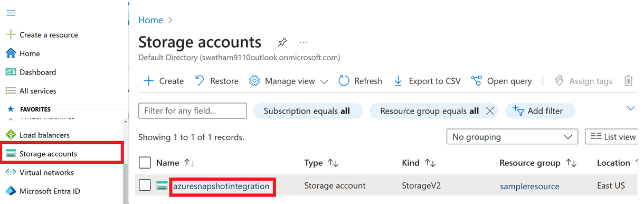Open Dashboard from the sidebar

click(37, 72)
